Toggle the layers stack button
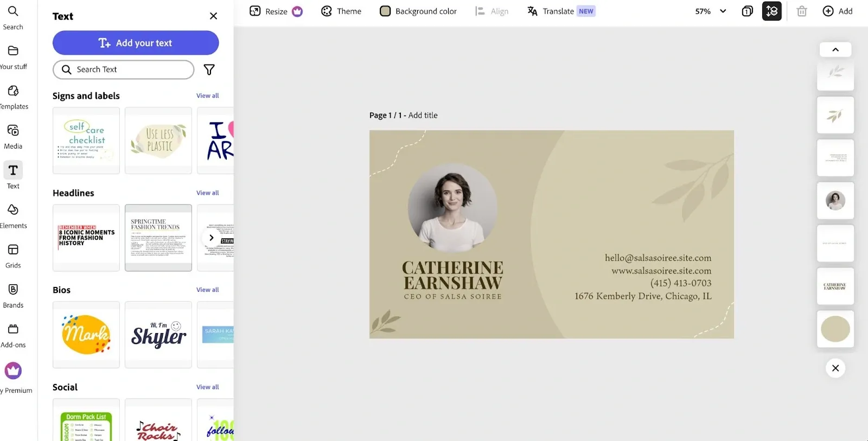Image resolution: width=868 pixels, height=441 pixels. (x=771, y=11)
